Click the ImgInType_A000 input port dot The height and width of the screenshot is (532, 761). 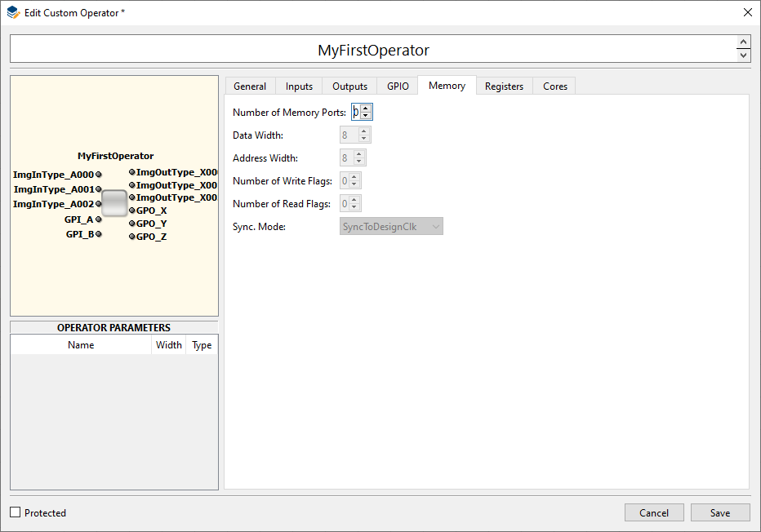point(99,175)
